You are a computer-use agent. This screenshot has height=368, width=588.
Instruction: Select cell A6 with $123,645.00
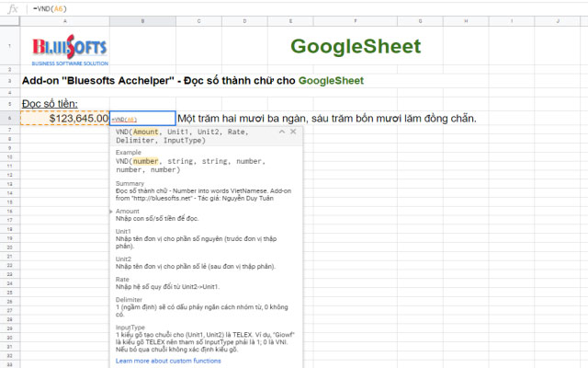[65, 119]
